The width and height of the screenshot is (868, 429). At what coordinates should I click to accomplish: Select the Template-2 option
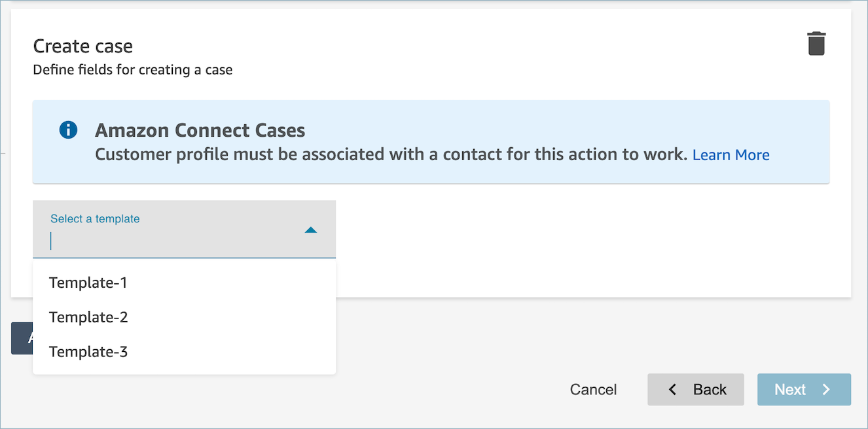[x=88, y=317]
